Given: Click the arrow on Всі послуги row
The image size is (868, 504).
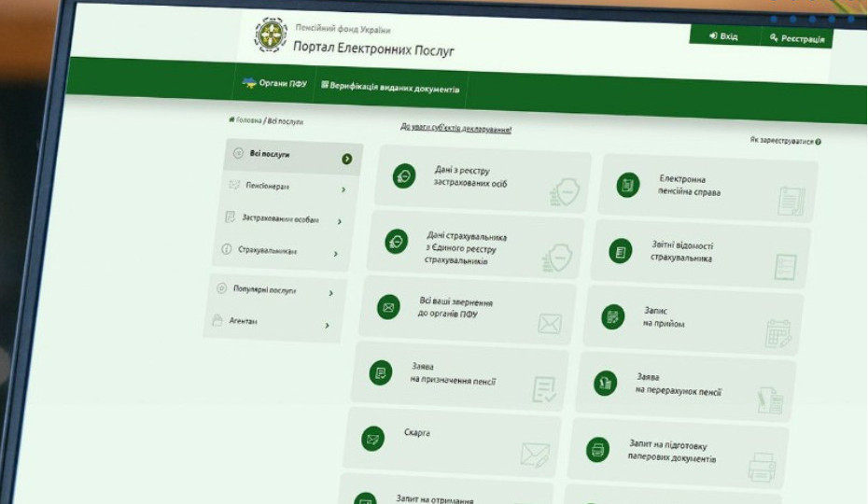Looking at the screenshot, I should pos(347,159).
